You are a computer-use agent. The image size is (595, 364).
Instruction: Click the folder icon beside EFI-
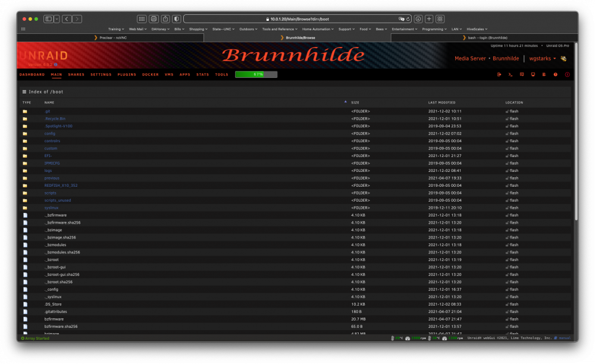click(25, 156)
